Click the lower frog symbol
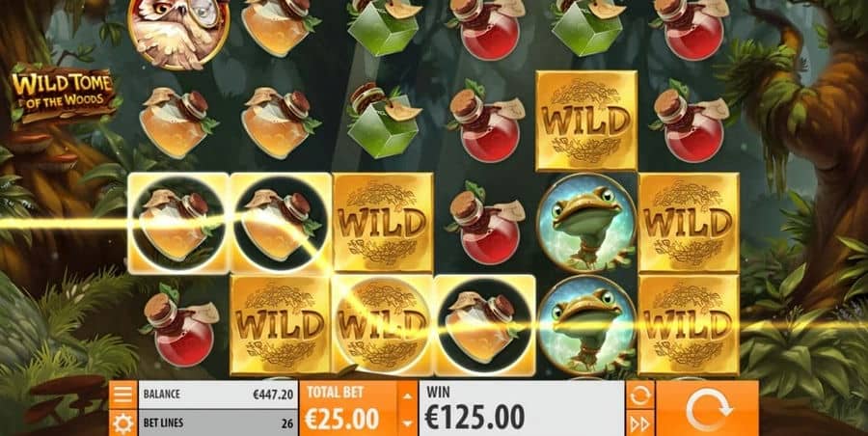Screen dimensions: 868x436 tap(586, 326)
